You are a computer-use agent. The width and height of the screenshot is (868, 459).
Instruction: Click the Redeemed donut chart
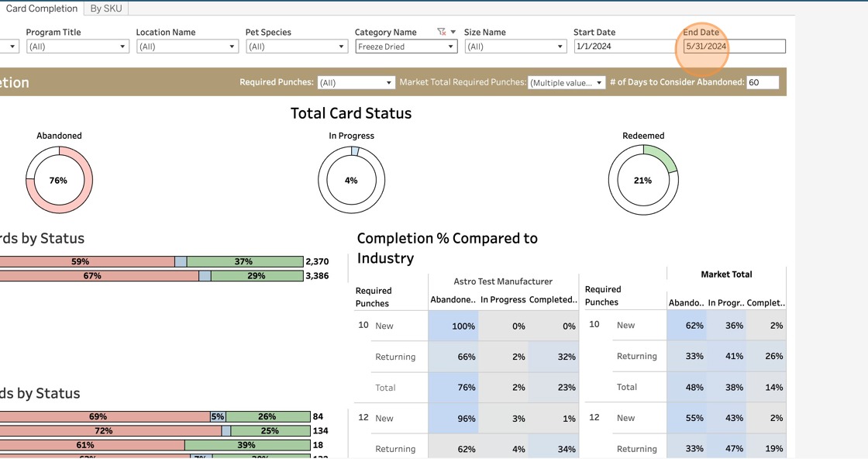tap(642, 181)
